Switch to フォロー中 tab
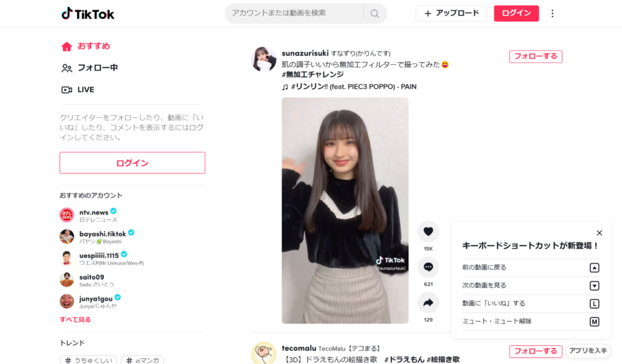Image resolution: width=622 pixels, height=364 pixels. click(x=90, y=68)
